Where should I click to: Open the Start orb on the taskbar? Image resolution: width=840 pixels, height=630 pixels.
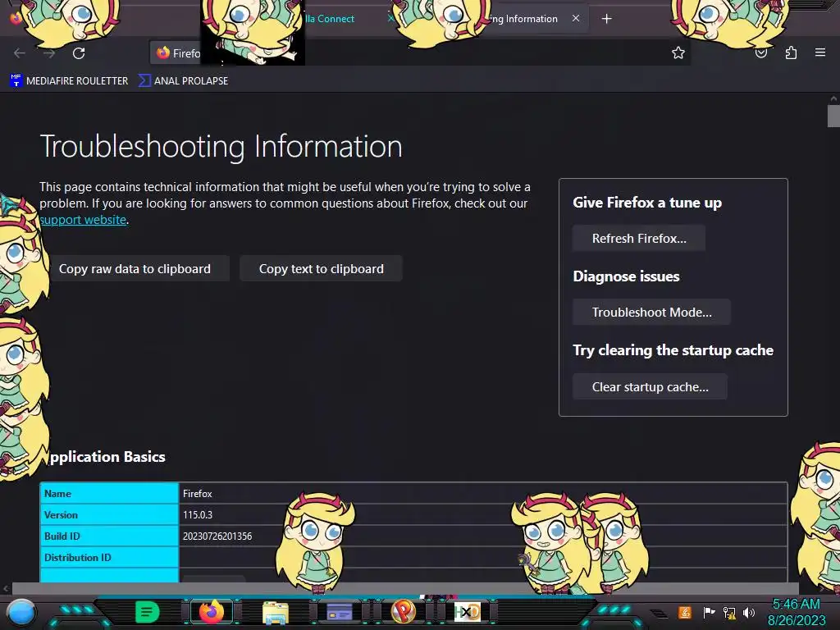click(x=21, y=612)
